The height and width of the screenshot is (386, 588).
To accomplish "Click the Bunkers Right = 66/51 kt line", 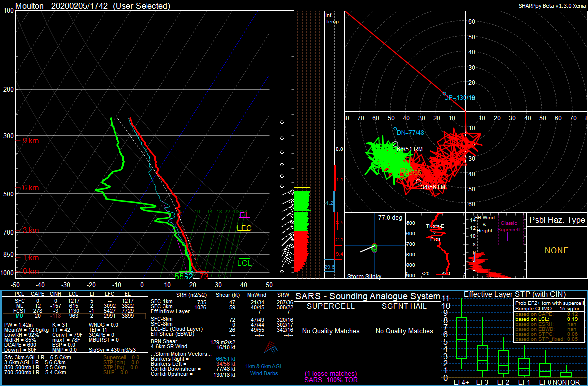I will point(193,359).
